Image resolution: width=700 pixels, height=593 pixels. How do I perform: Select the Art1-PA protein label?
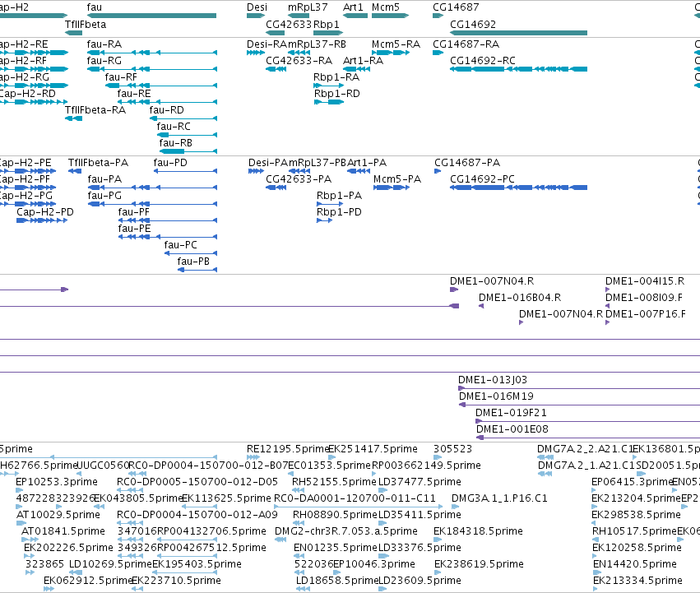[367, 163]
